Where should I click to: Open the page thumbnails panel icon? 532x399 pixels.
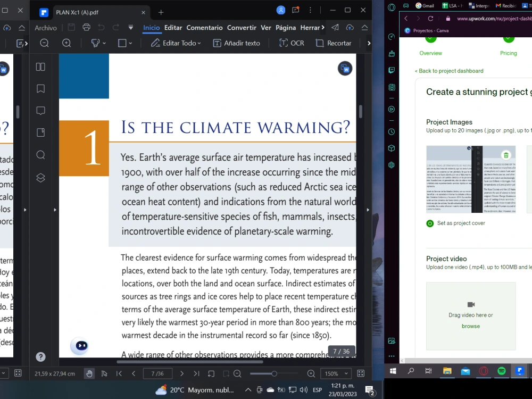pyautogui.click(x=40, y=67)
